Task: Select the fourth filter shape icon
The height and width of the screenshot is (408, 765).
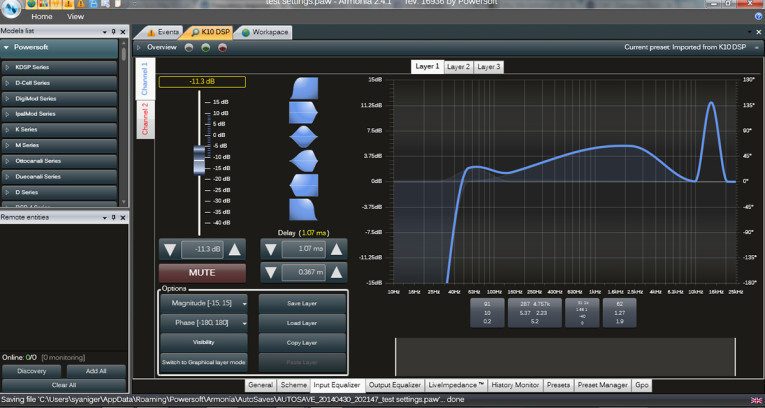Action: pyautogui.click(x=303, y=161)
